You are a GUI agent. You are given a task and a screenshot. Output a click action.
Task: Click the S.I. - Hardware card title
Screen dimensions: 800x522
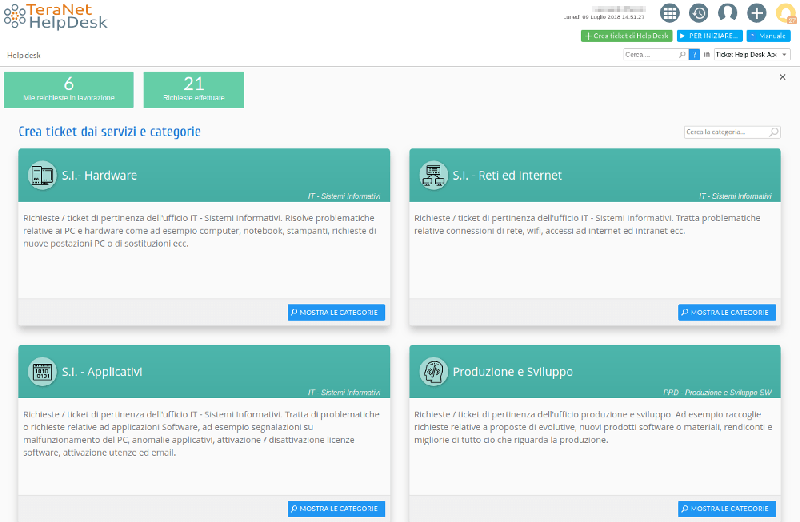(99, 176)
